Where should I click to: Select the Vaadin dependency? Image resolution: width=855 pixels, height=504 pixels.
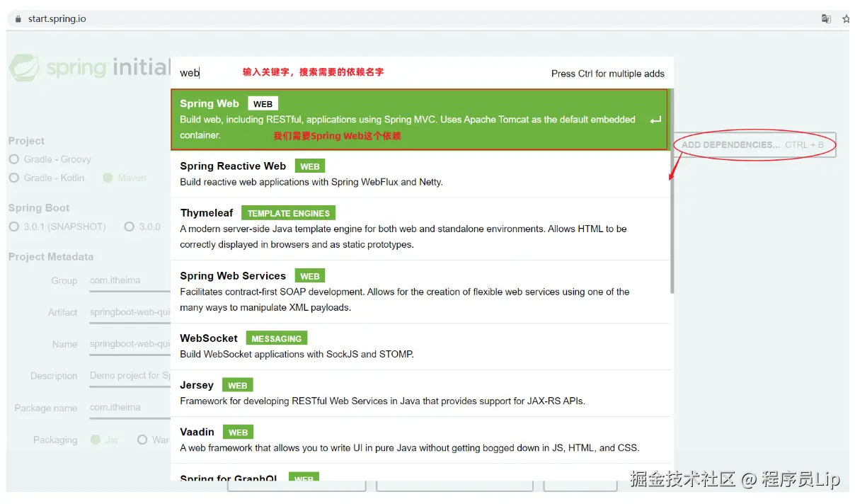tap(420, 440)
